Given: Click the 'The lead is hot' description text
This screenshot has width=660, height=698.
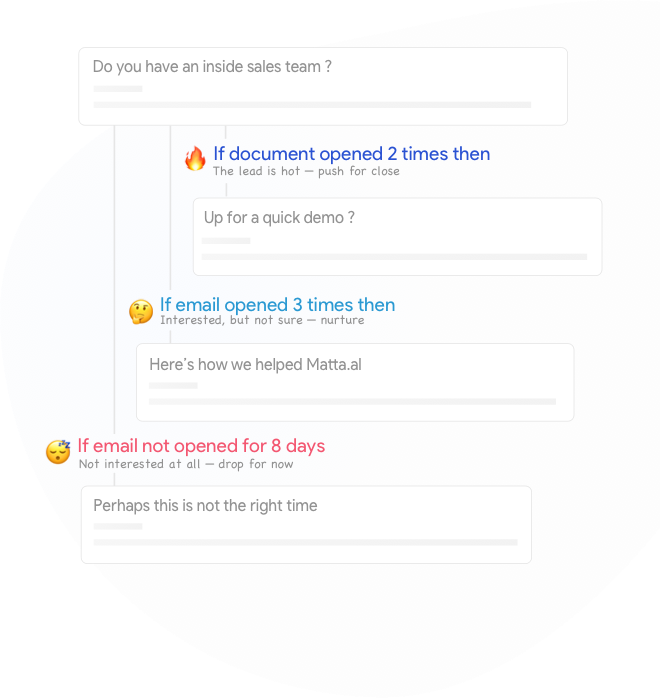Looking at the screenshot, I should pyautogui.click(x=306, y=171).
